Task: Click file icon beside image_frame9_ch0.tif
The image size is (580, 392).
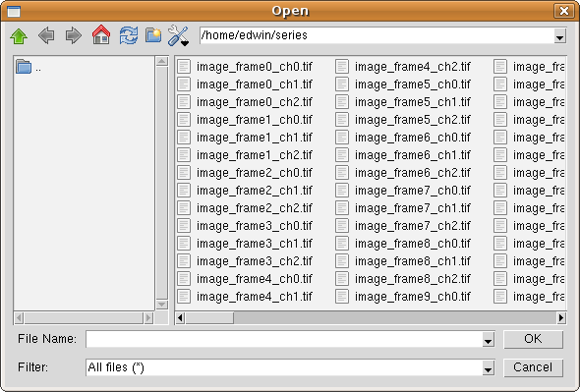Action: click(x=342, y=297)
